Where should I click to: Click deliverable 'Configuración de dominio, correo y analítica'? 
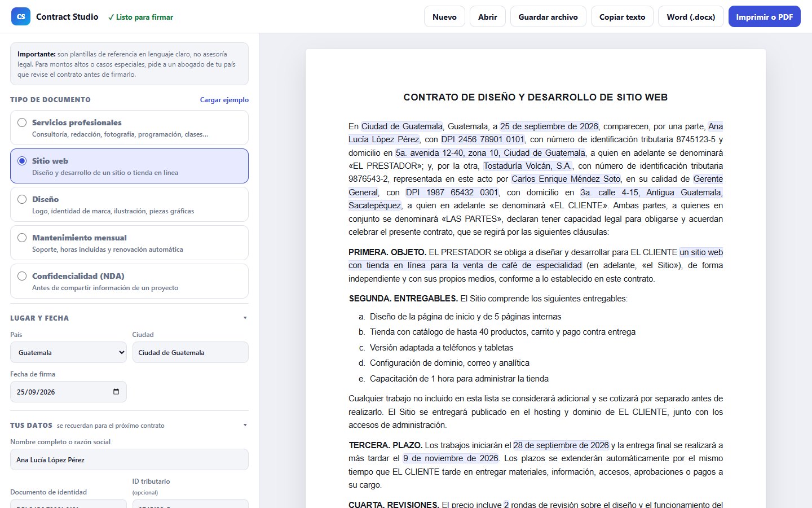(449, 363)
